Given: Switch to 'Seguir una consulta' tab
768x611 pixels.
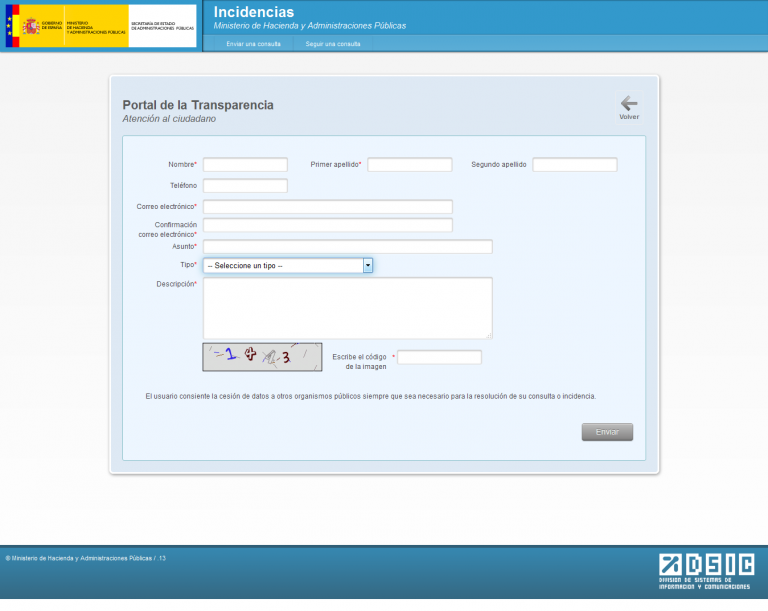Looking at the screenshot, I should [x=333, y=44].
